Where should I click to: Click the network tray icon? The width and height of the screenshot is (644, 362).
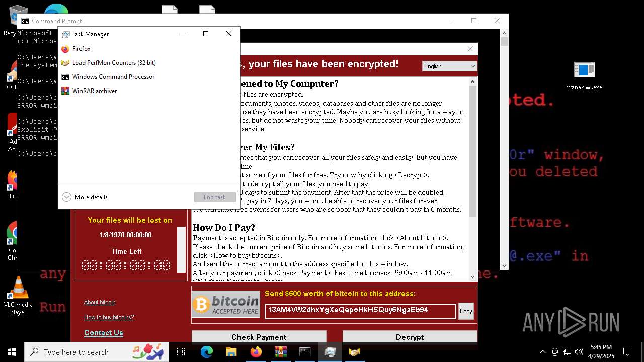(567, 352)
